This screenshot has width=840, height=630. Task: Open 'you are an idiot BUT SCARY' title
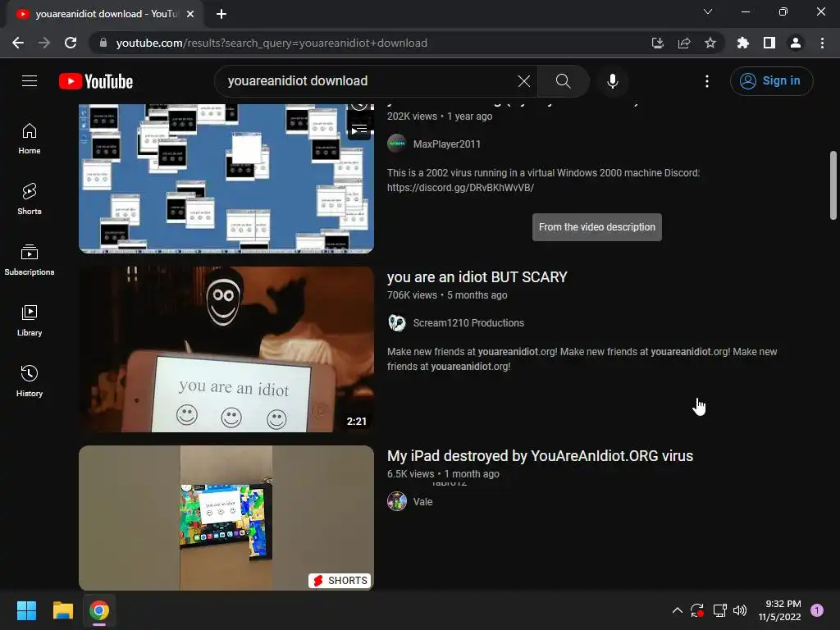(x=477, y=277)
